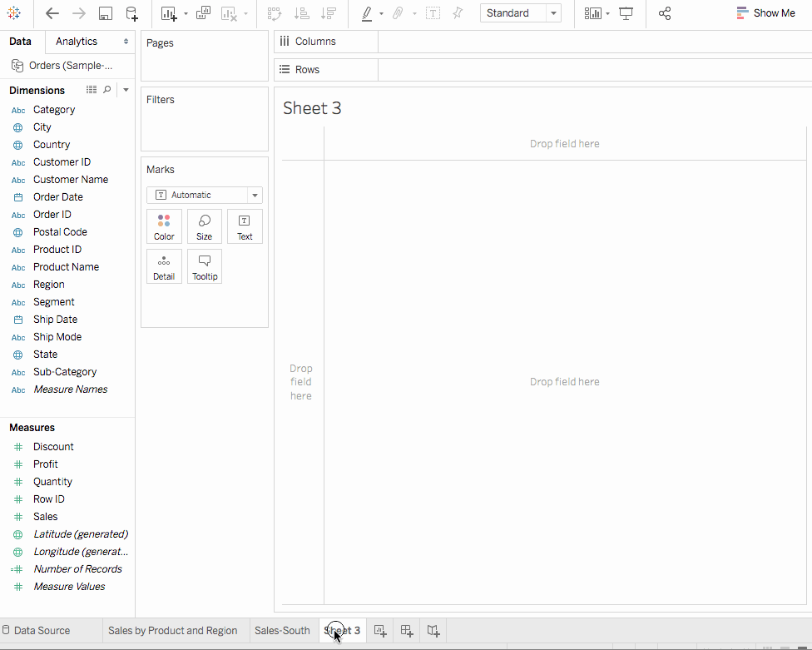Click the search magnifier in Dimensions
The width and height of the screenshot is (812, 650).
(107, 90)
